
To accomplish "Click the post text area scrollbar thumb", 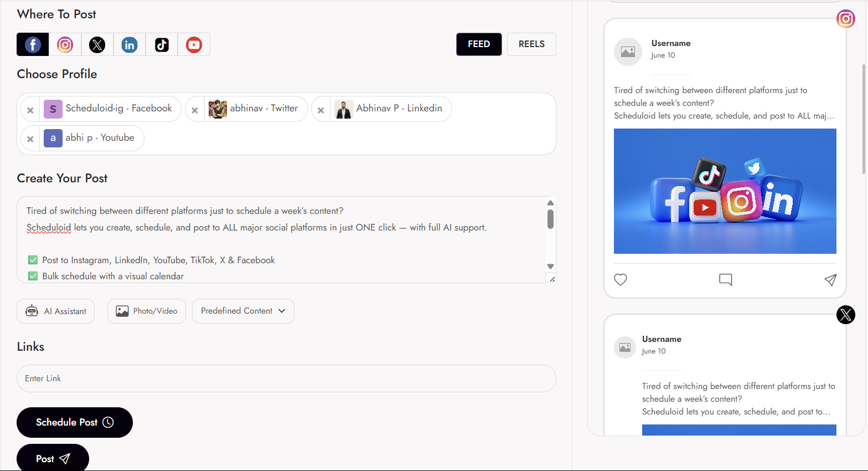I will pyautogui.click(x=550, y=219).
